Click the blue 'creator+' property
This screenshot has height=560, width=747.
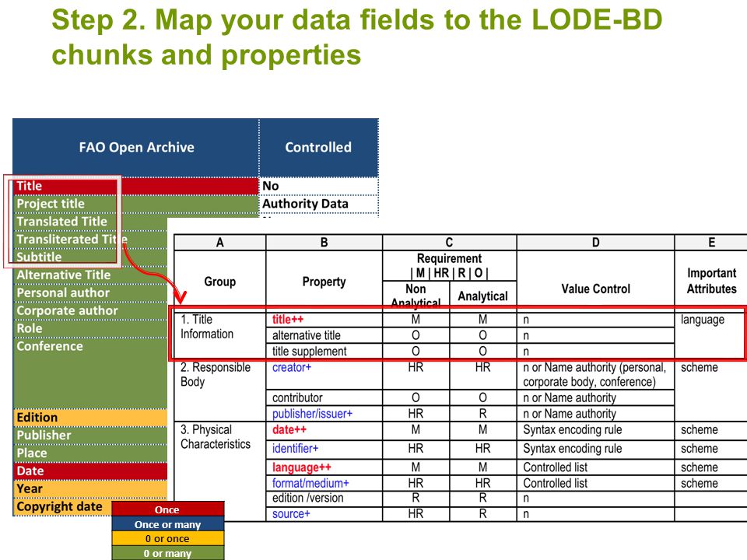292,368
